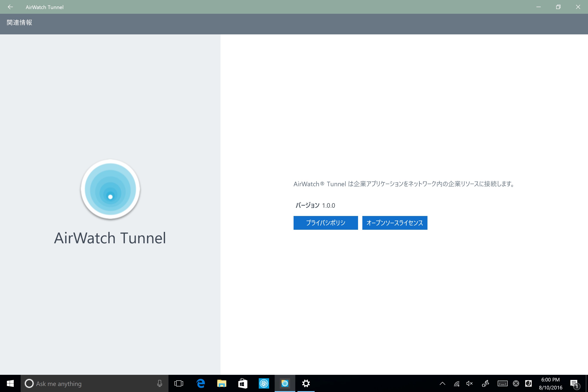588x392 pixels.
Task: Click the back arrow in title bar
Action: coord(10,7)
